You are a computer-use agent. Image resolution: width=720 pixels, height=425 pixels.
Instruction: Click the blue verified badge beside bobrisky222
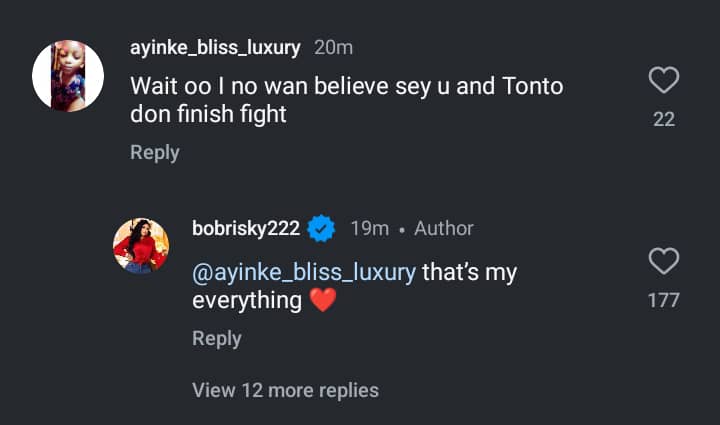[321, 229]
